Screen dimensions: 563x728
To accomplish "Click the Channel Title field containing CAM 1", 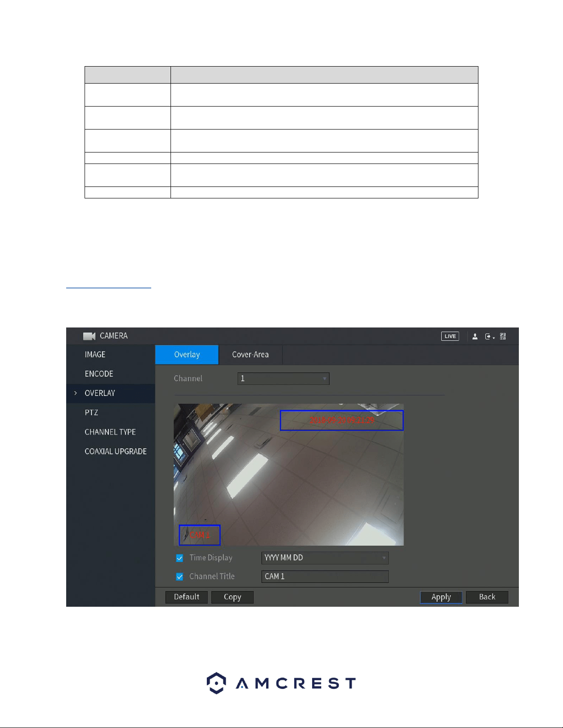I will [325, 576].
